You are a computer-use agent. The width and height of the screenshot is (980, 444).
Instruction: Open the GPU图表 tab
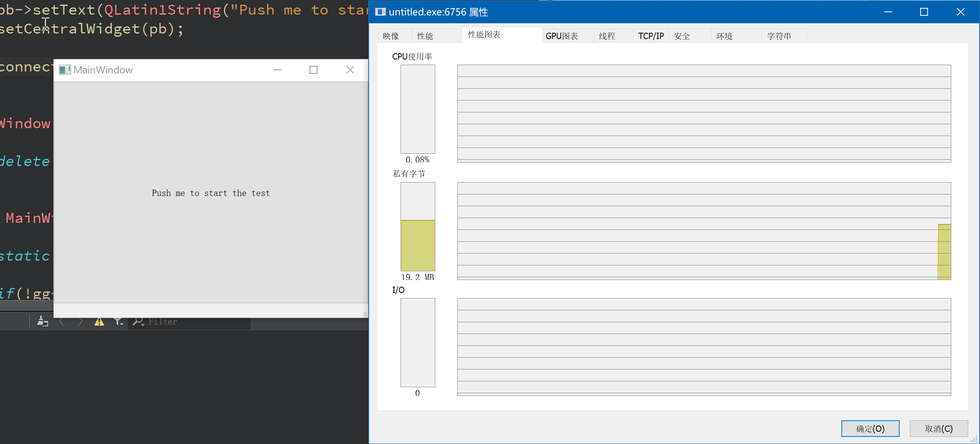(562, 36)
